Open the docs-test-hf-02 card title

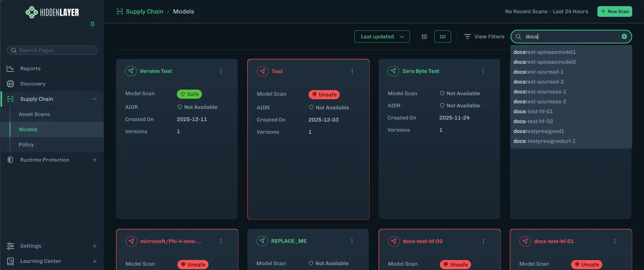coord(423,241)
